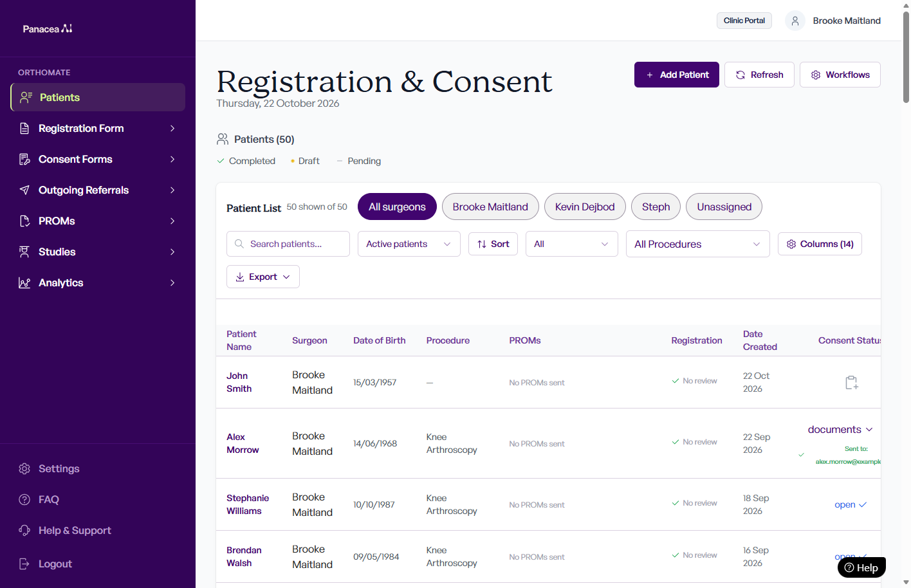Click the Outgoing Referrals send icon
This screenshot has width=911, height=588.
point(24,190)
